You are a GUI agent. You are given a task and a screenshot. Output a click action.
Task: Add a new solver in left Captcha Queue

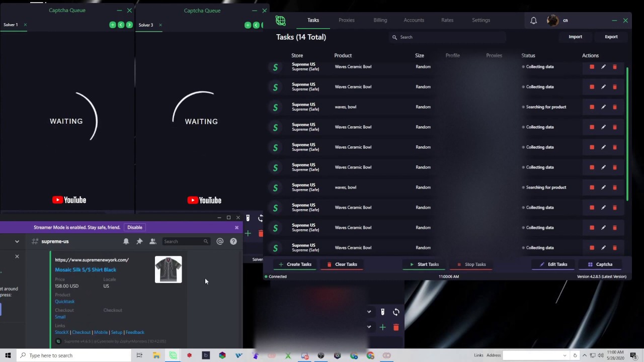coord(113,25)
